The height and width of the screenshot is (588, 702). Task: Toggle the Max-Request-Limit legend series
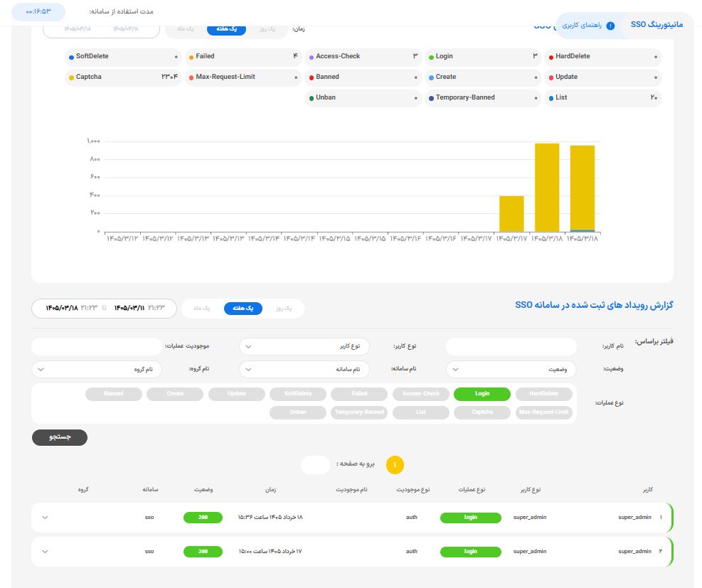243,77
